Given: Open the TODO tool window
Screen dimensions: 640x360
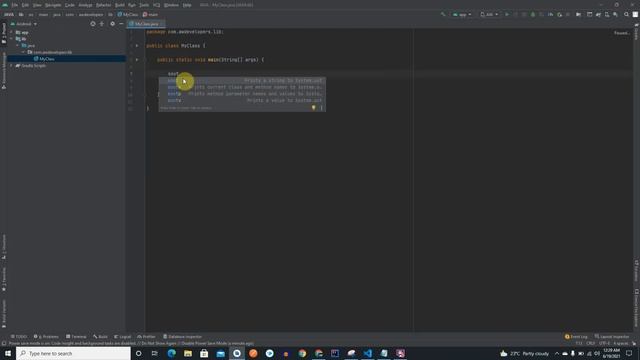Looking at the screenshot, I should tap(19, 337).
